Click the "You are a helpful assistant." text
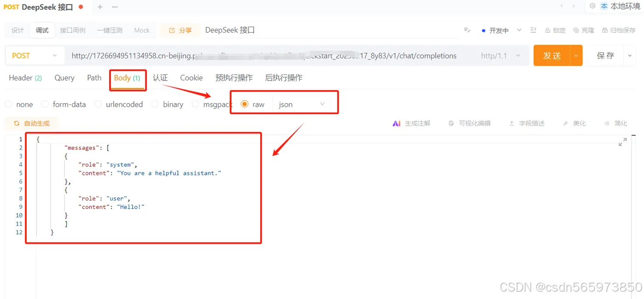Image resolution: width=644 pixels, height=299 pixels. pyautogui.click(x=169, y=173)
